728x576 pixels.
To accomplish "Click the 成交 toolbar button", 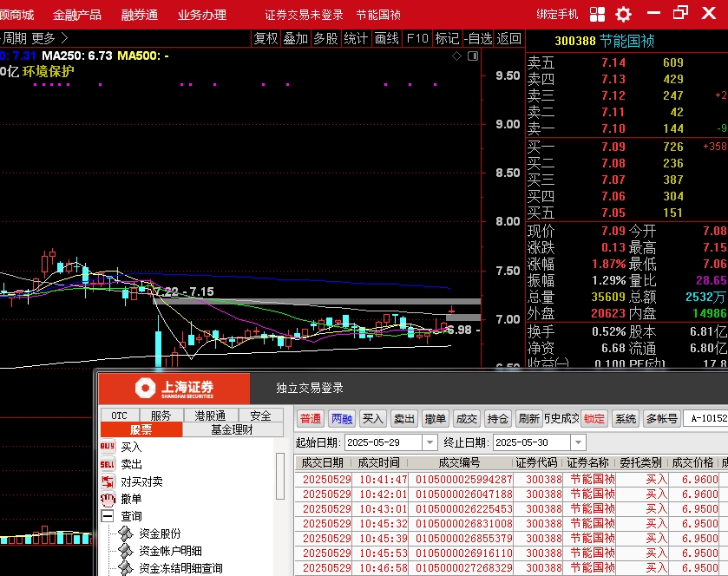I will click(x=466, y=419).
